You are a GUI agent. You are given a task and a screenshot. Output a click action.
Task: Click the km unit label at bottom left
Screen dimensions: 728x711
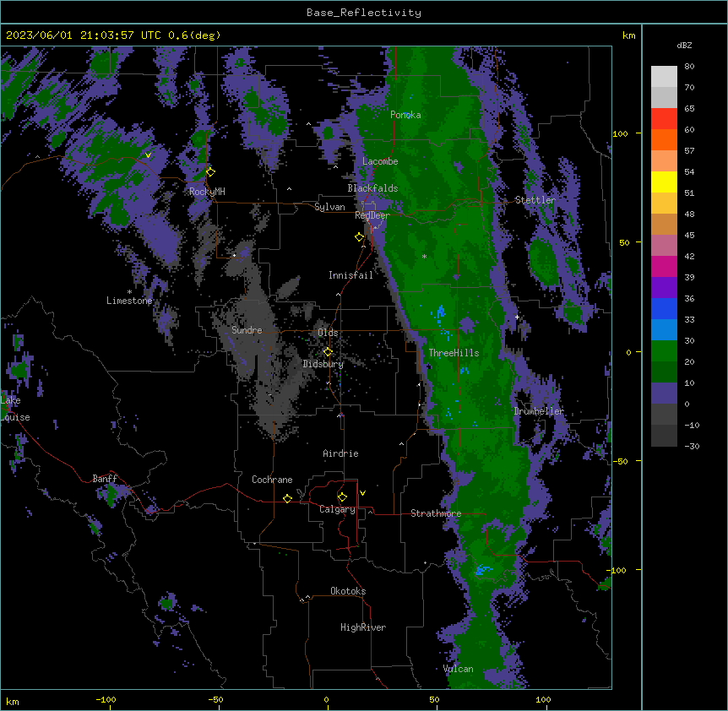(x=13, y=701)
